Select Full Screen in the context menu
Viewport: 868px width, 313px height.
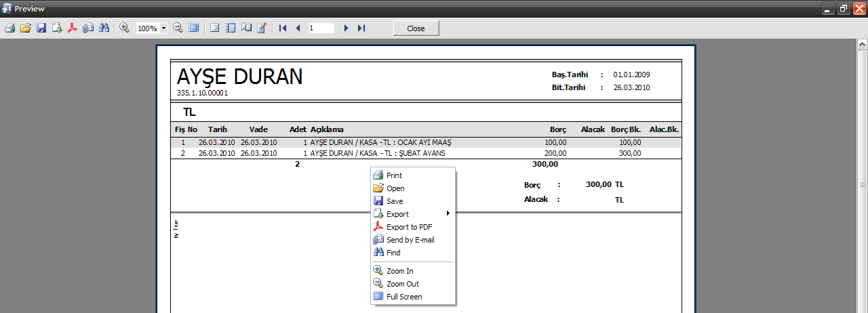(404, 297)
